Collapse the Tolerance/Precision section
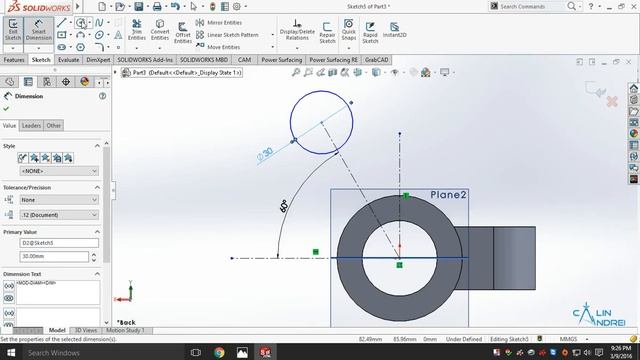 click(x=97, y=188)
